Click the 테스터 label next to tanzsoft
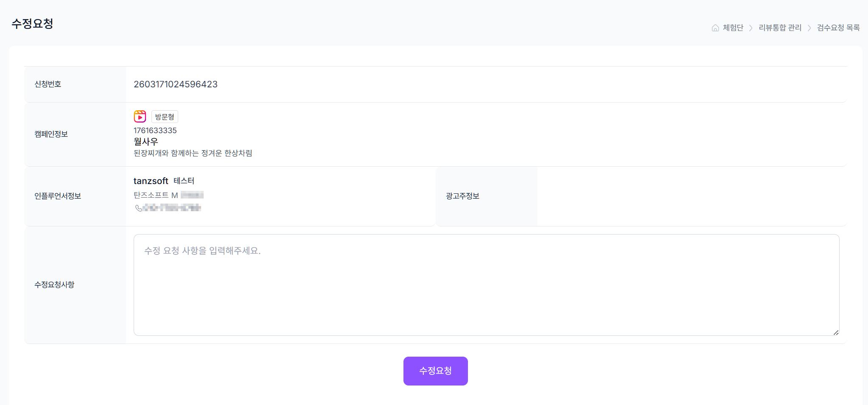 (184, 181)
